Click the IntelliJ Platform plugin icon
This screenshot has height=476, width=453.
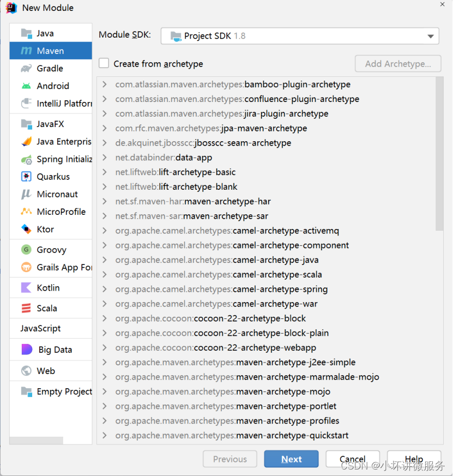coord(26,104)
